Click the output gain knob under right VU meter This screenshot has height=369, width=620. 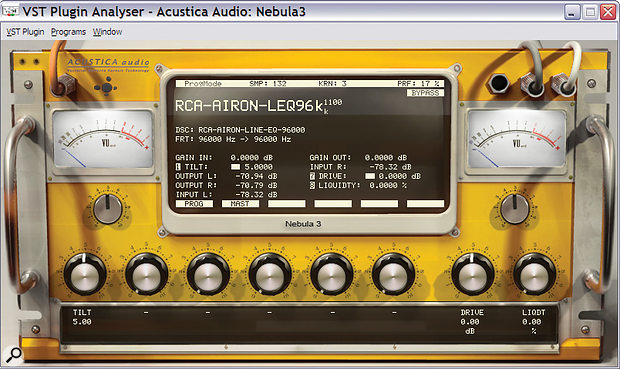click(x=514, y=209)
